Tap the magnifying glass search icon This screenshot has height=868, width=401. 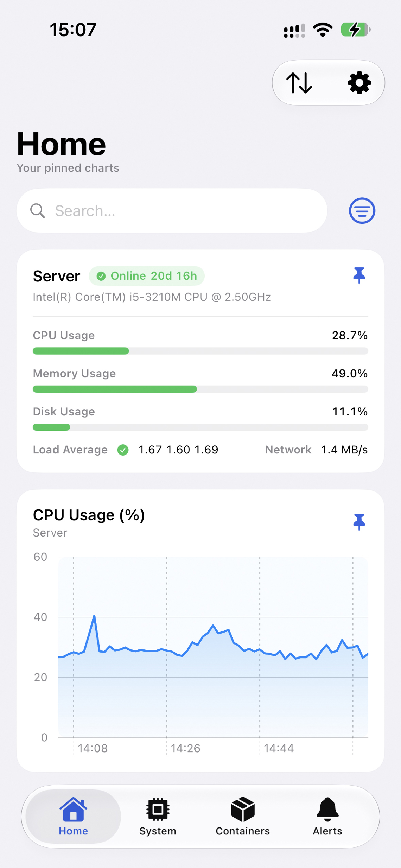pyautogui.click(x=37, y=211)
